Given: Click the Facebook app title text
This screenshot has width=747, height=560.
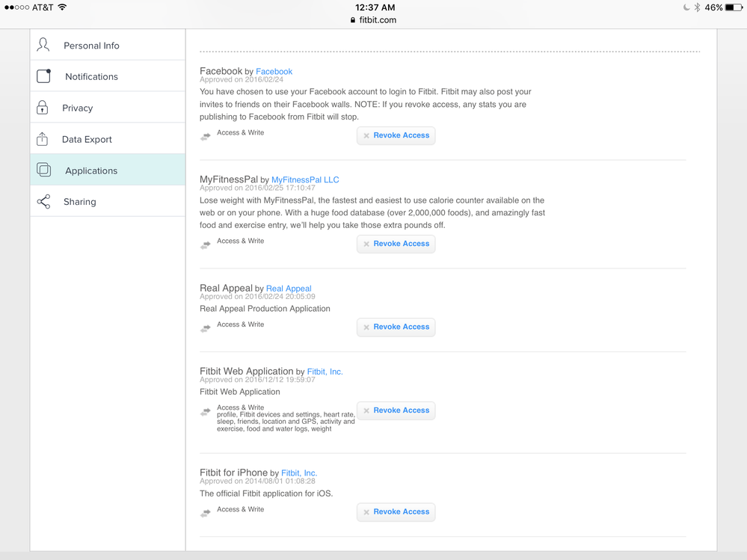Looking at the screenshot, I should 221,71.
